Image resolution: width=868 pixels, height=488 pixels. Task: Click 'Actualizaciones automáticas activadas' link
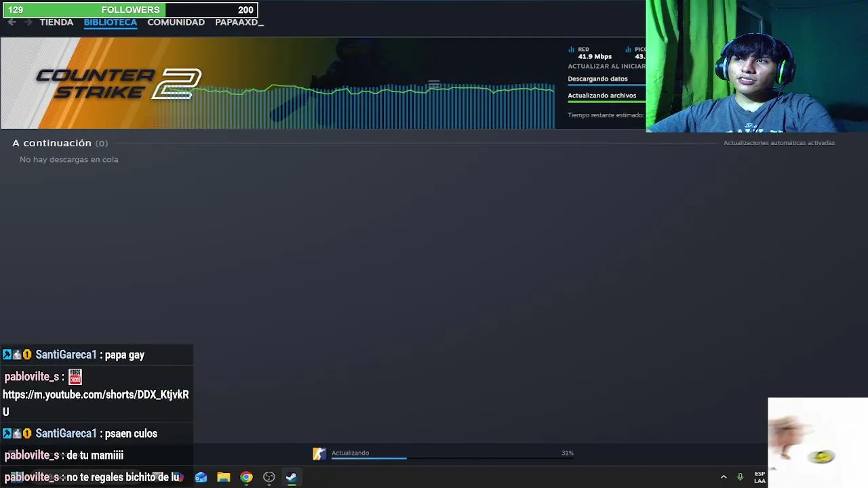pyautogui.click(x=779, y=143)
